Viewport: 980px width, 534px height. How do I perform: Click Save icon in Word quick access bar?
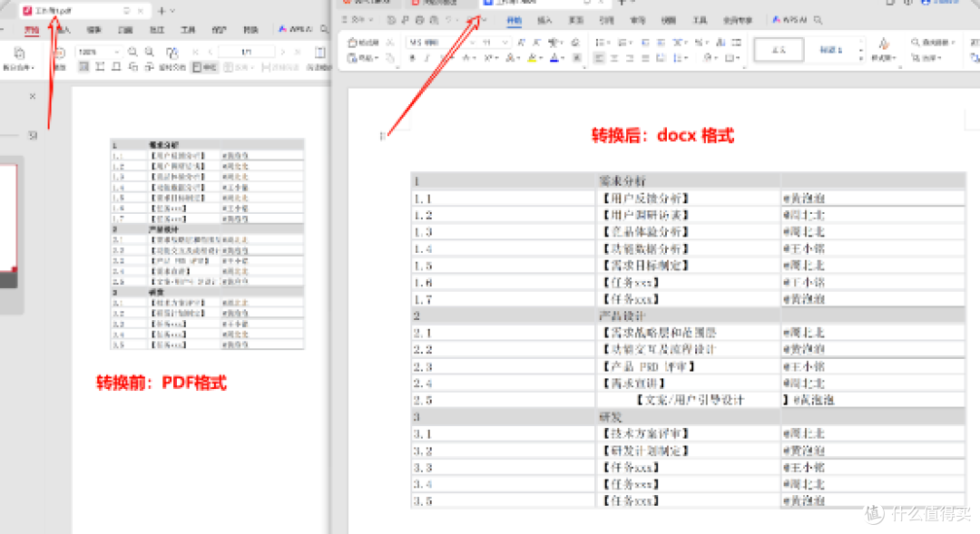[391, 20]
